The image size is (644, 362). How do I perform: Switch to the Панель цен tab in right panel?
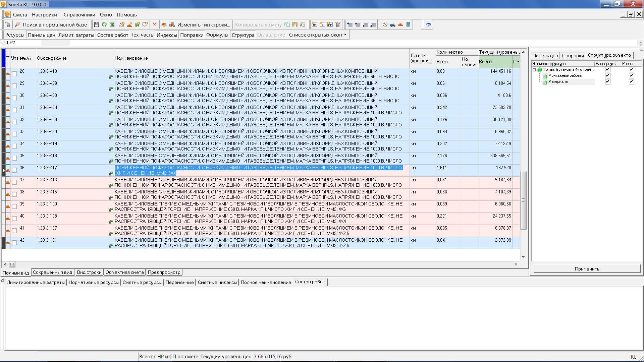[x=545, y=56]
